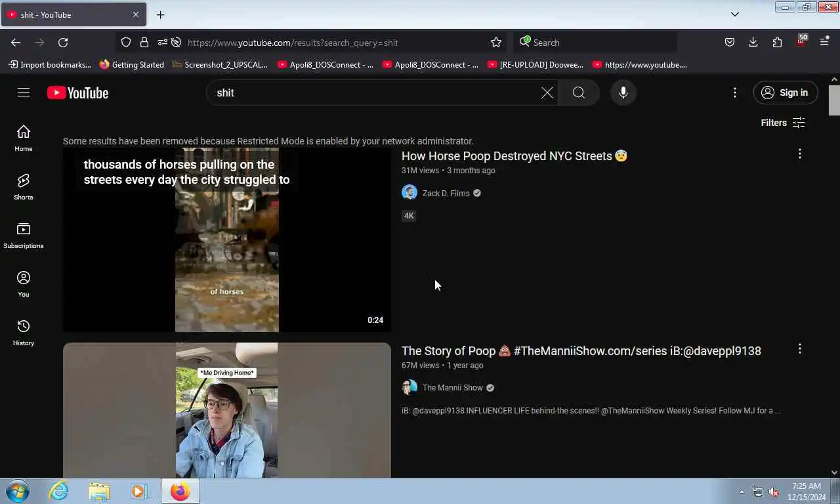Close the 'shit - YouTube' tab
The width and height of the screenshot is (840, 504).
point(136,14)
